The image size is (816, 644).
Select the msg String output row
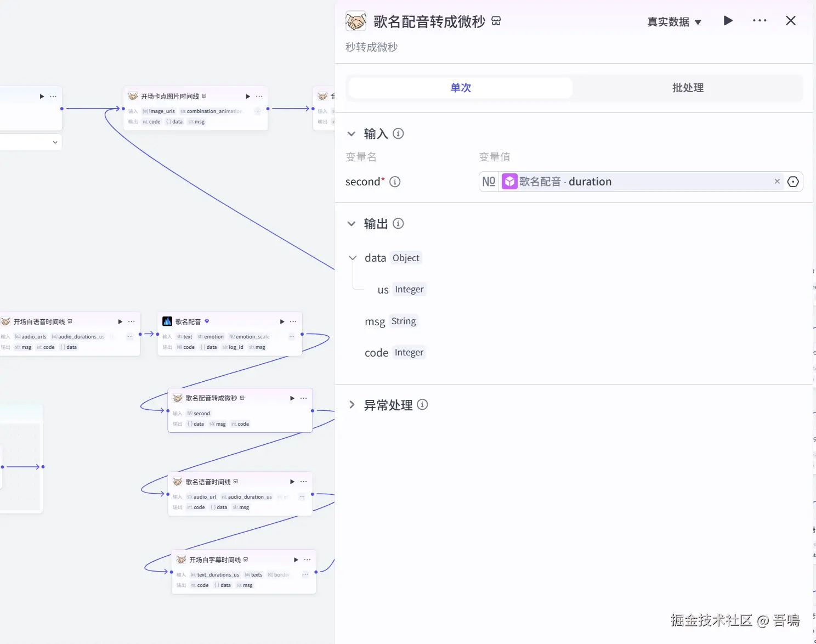coord(391,321)
